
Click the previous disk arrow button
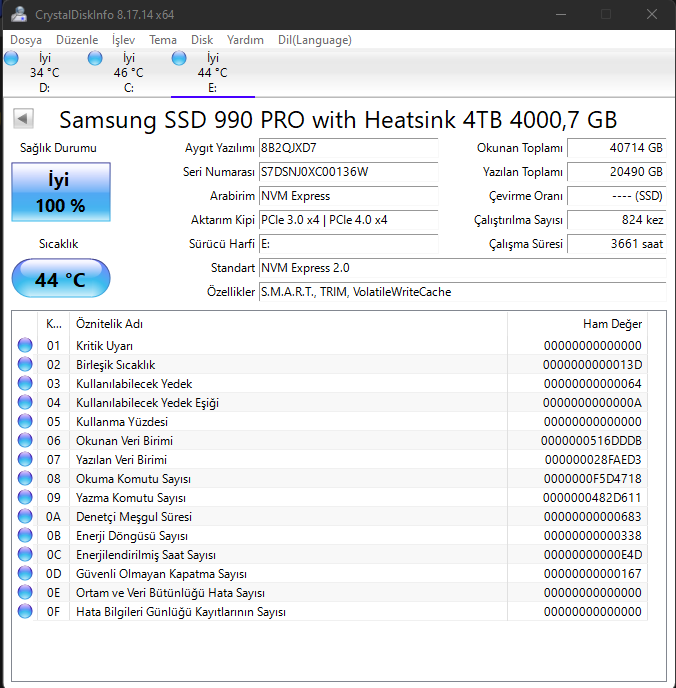coord(22,119)
